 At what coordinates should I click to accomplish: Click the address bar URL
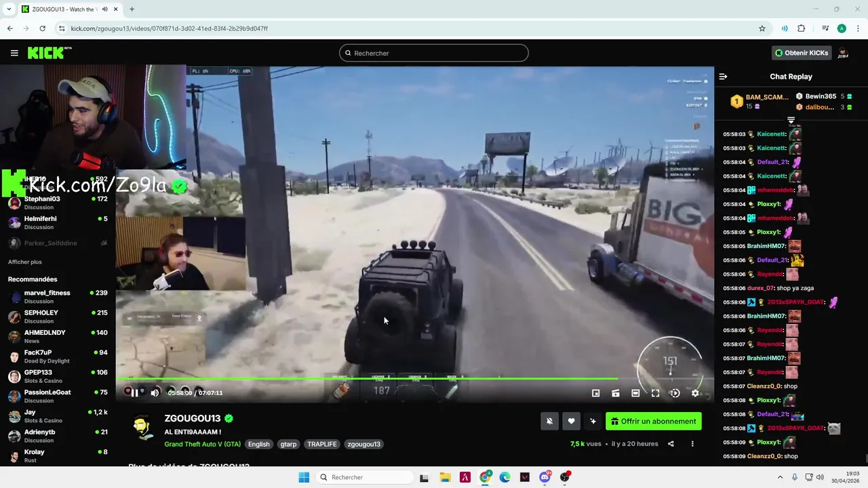170,28
